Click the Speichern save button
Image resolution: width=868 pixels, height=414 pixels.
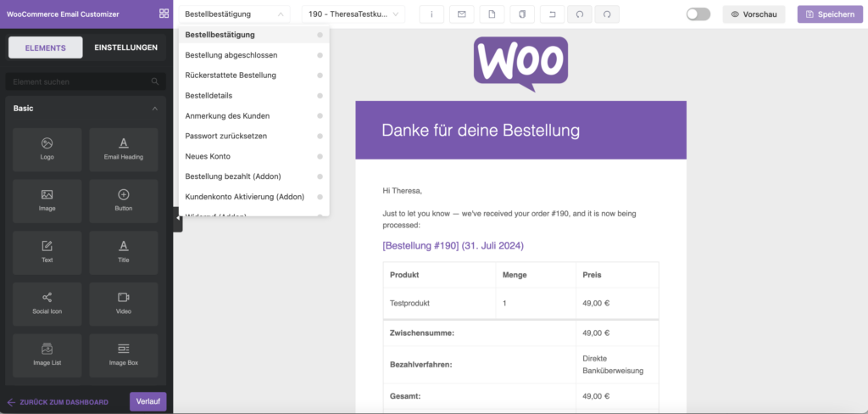(x=830, y=14)
